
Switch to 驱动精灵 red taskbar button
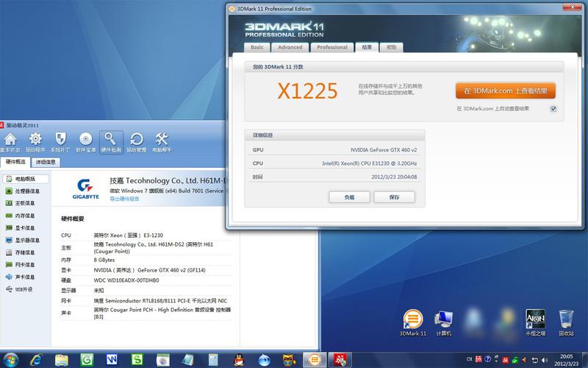click(x=340, y=360)
